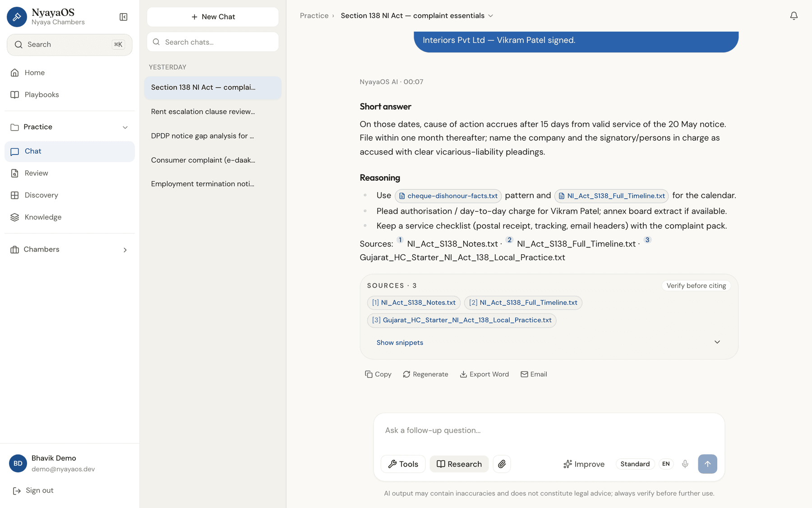Start a New Chat
The height and width of the screenshot is (508, 812).
(213, 17)
